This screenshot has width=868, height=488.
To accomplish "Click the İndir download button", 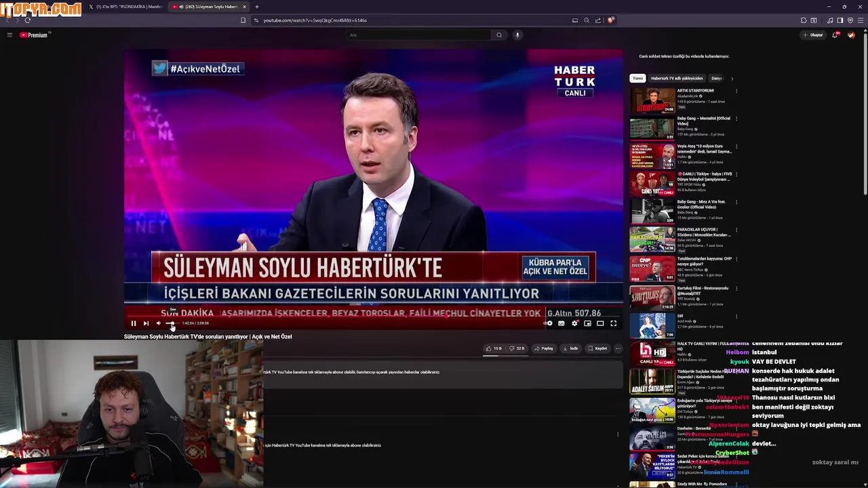I will click(x=570, y=348).
